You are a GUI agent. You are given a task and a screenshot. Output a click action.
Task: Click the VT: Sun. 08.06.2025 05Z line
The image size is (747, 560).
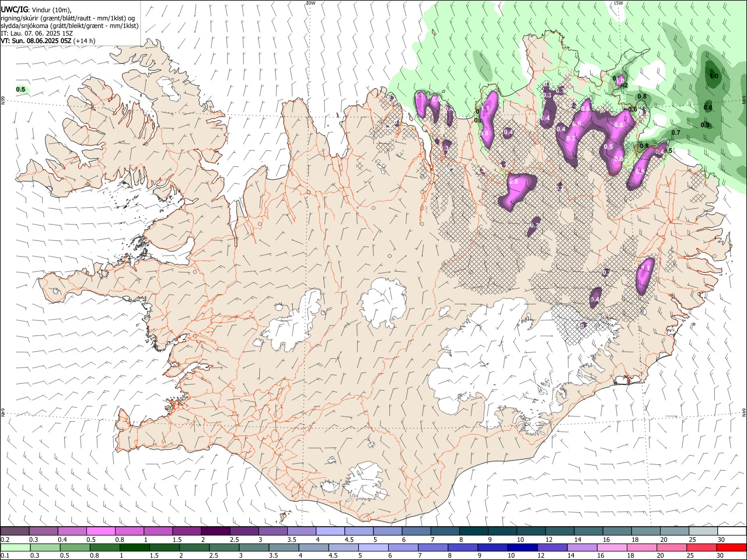[48, 41]
